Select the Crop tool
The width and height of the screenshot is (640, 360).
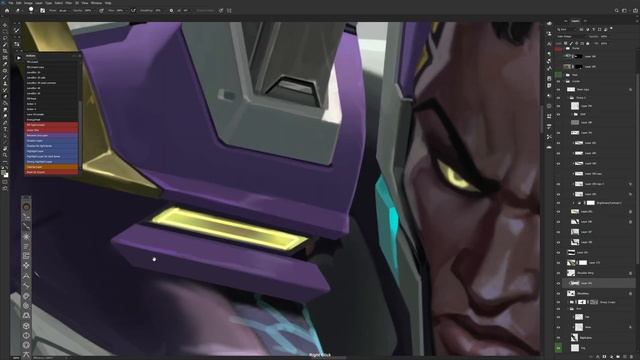click(x=5, y=51)
